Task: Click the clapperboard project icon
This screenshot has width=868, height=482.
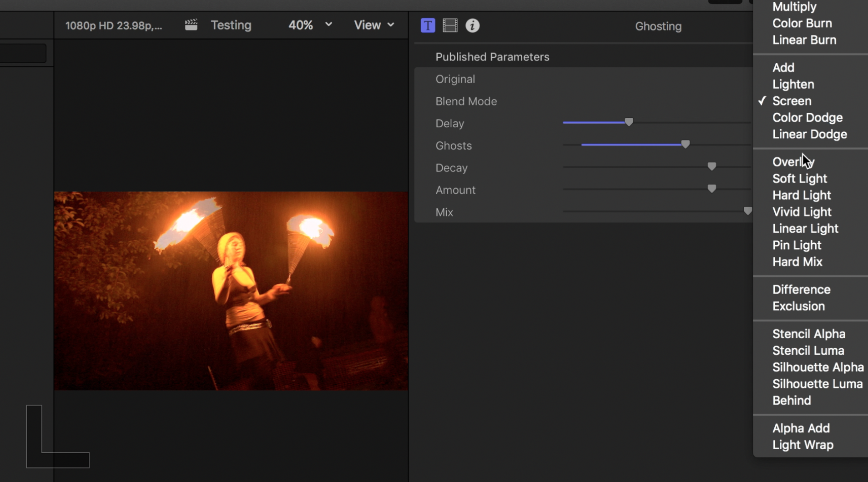Action: [x=191, y=25]
